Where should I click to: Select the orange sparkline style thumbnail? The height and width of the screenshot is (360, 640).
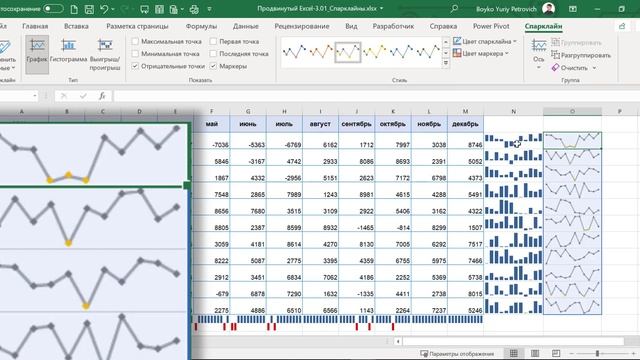(321, 52)
